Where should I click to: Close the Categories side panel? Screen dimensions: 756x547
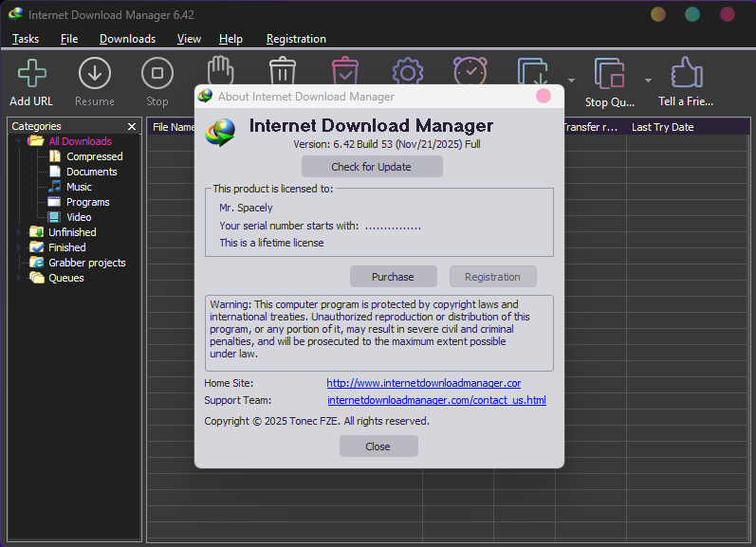point(132,126)
